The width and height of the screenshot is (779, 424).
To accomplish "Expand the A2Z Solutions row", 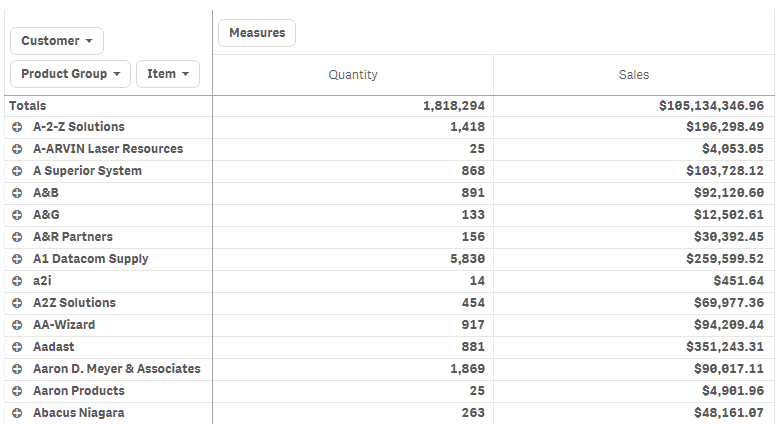I will 17,303.
